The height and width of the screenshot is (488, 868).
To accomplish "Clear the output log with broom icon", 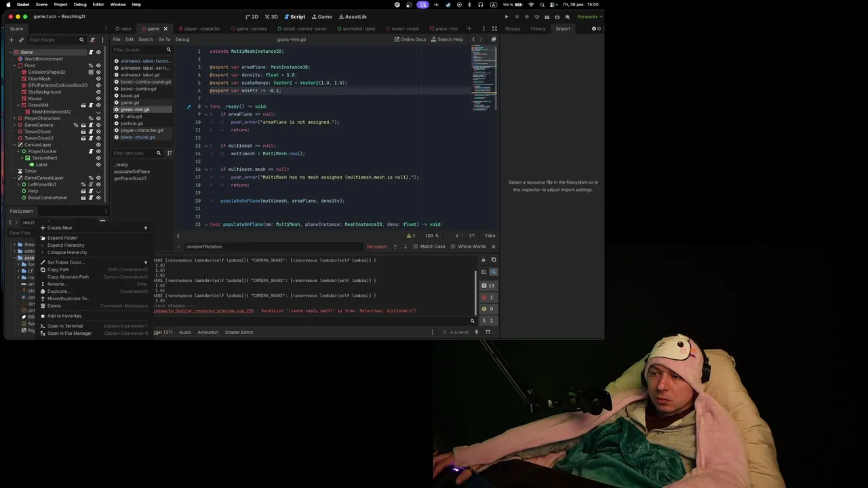I will pyautogui.click(x=484, y=260).
